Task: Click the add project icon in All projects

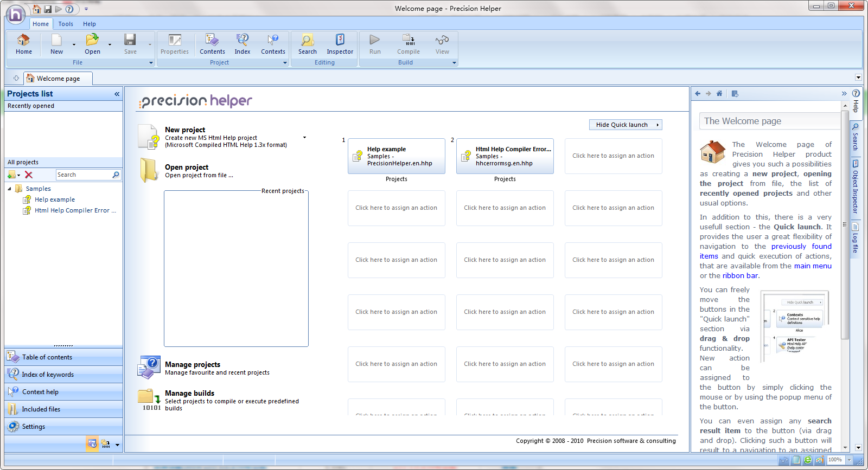Action: coord(11,175)
